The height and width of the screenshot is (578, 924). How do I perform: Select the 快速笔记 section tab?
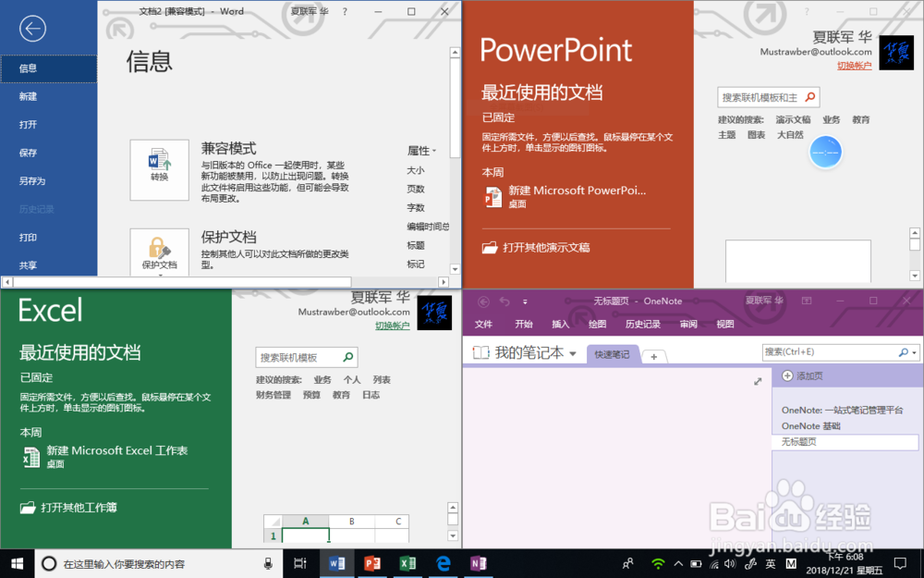(613, 354)
